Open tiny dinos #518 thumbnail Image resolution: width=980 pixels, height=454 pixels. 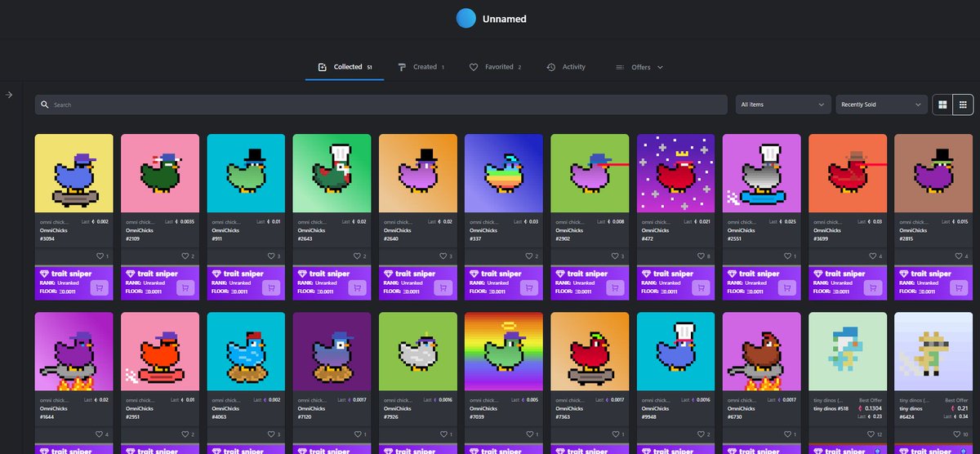[847, 351]
